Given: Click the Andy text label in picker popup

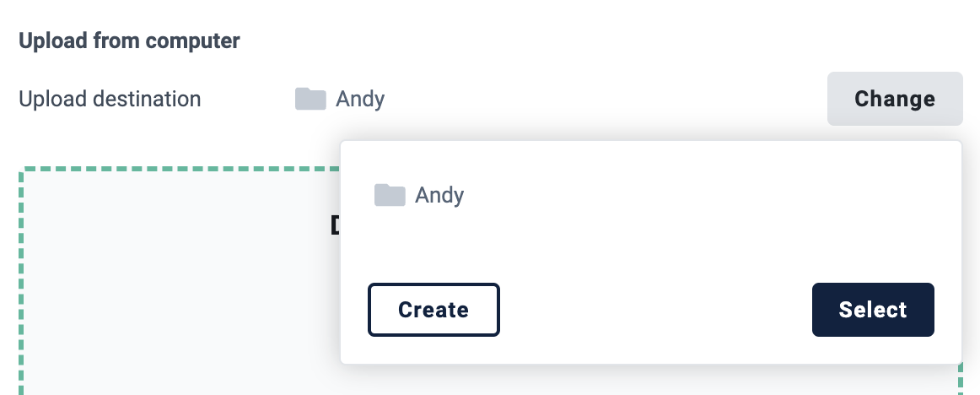Looking at the screenshot, I should click(439, 195).
